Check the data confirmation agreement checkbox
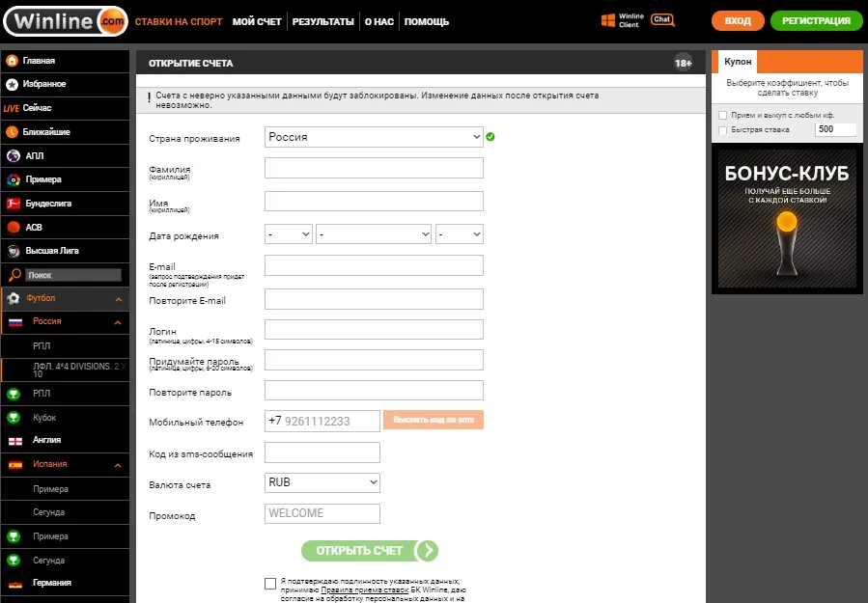This screenshot has width=868, height=603. tap(270, 584)
